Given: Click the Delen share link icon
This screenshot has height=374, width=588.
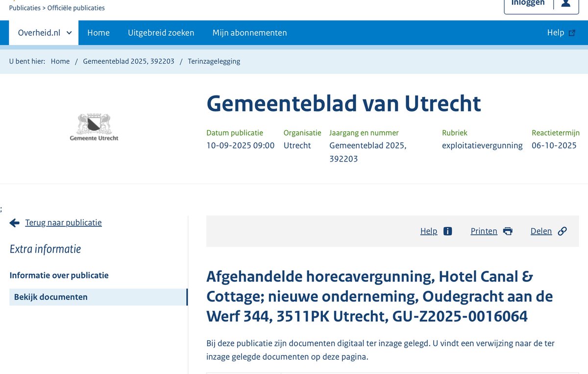Looking at the screenshot, I should pos(563,231).
